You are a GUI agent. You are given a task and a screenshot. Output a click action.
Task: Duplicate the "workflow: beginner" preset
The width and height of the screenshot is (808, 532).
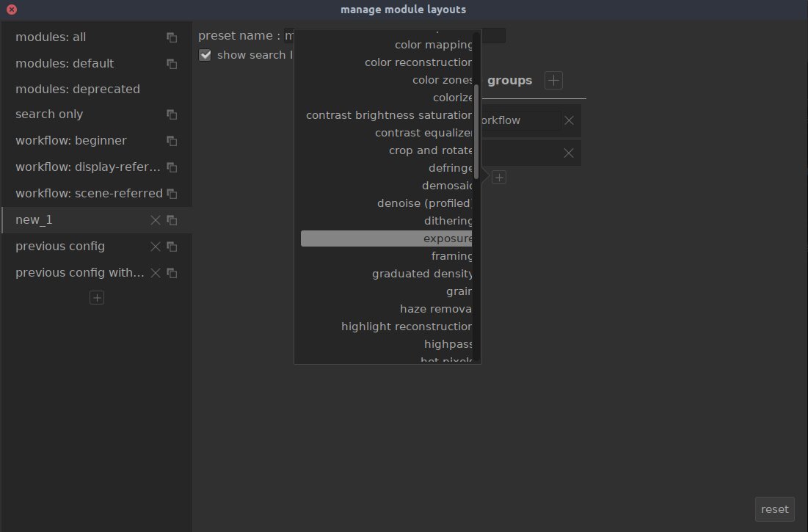pyautogui.click(x=171, y=140)
